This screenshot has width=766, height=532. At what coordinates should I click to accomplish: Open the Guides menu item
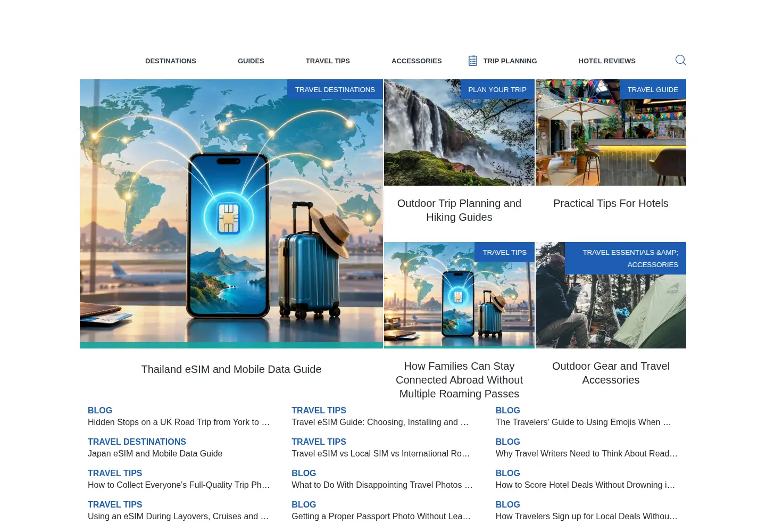tap(251, 61)
